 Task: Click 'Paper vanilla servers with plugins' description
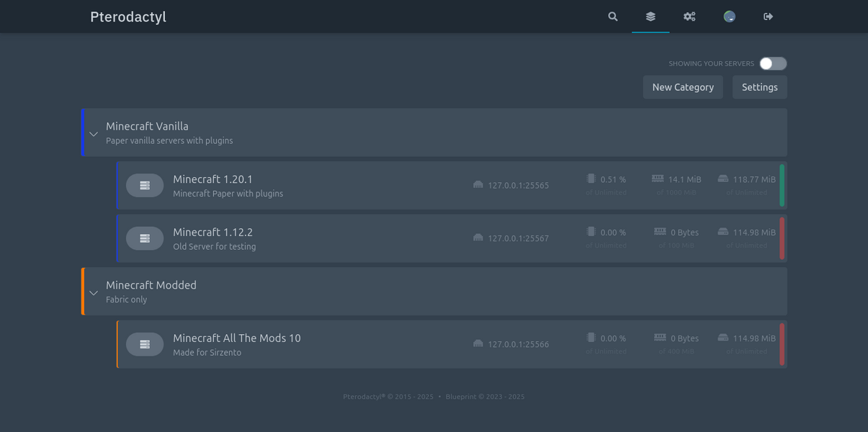click(169, 141)
